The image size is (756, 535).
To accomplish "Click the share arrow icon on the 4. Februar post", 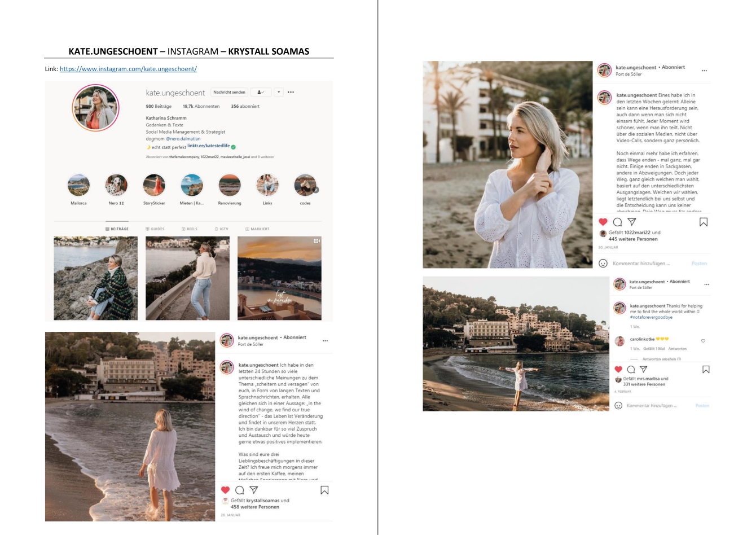I will tap(643, 369).
